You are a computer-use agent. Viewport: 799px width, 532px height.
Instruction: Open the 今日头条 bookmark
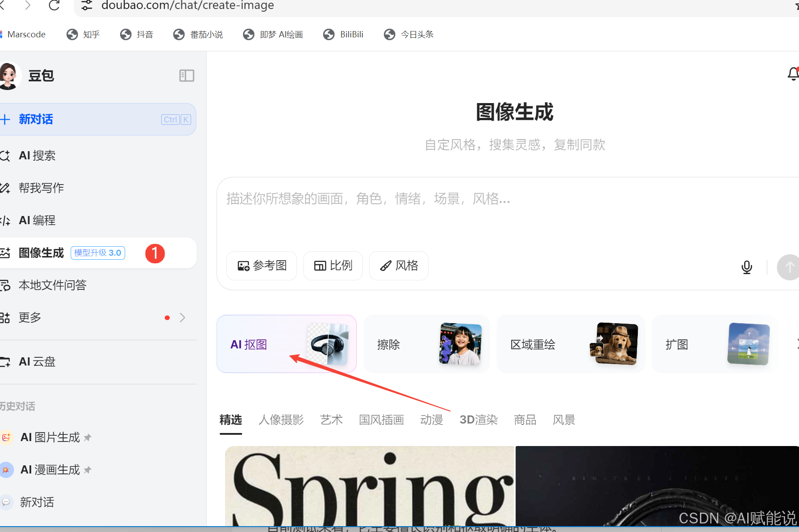coord(409,34)
